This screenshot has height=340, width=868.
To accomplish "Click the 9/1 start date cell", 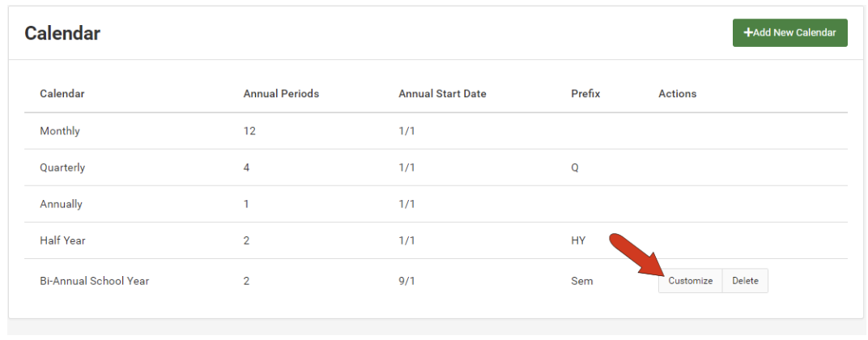I will 406,281.
